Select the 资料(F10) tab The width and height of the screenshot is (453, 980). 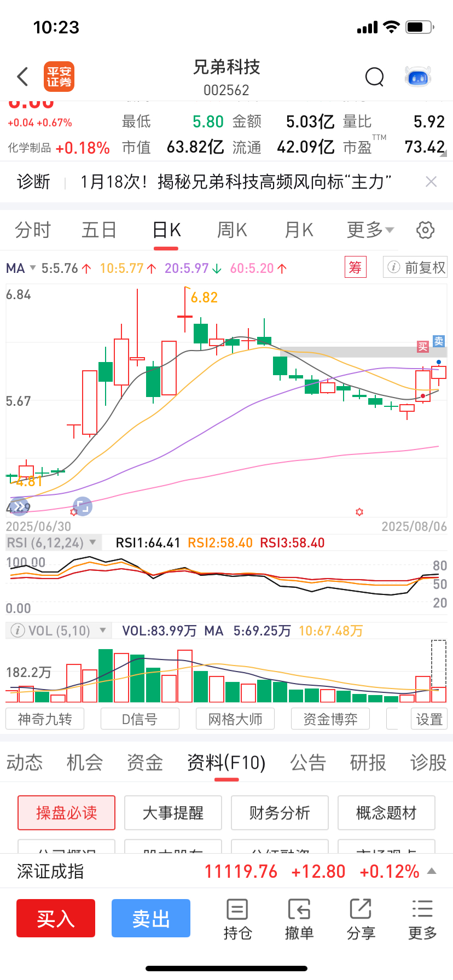click(226, 762)
